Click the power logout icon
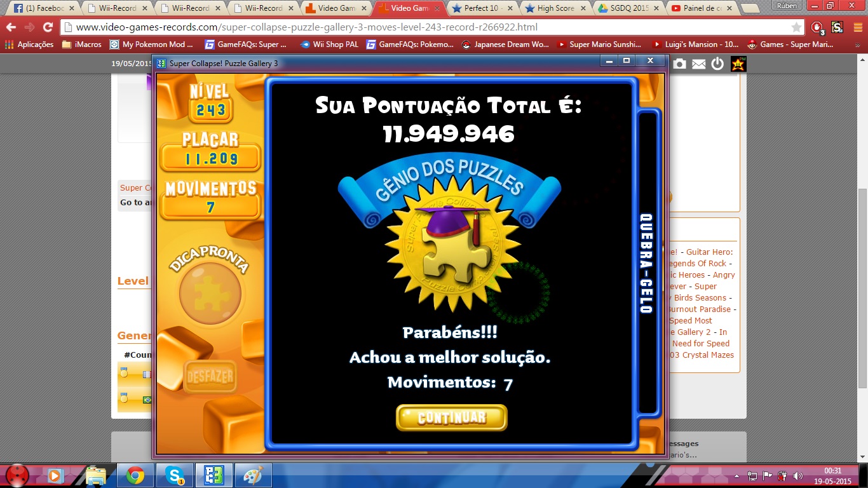The width and height of the screenshot is (868, 488). click(717, 64)
